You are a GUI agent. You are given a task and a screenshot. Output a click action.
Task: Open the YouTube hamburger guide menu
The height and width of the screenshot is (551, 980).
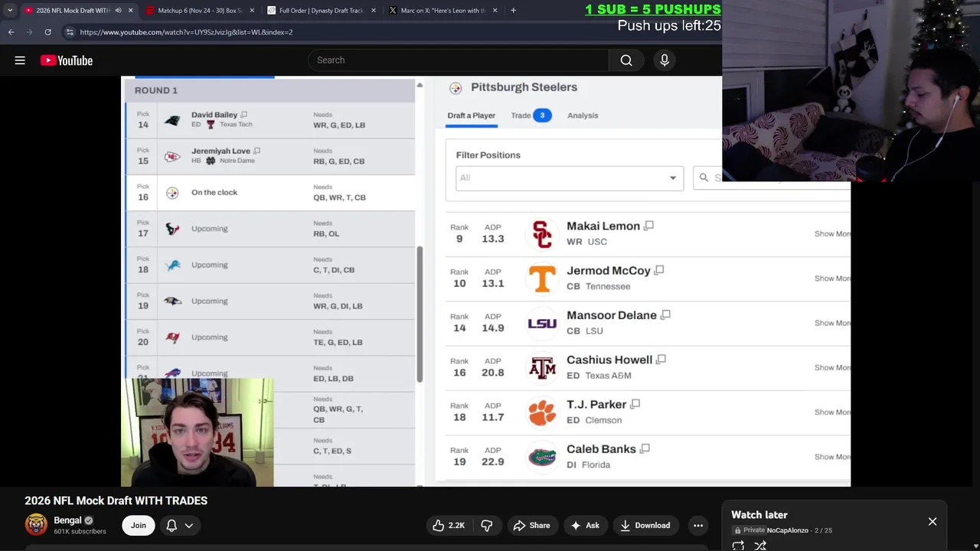[x=20, y=60]
